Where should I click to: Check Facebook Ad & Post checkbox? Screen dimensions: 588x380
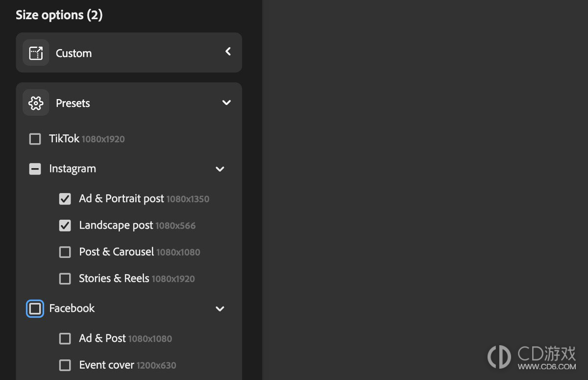click(65, 338)
